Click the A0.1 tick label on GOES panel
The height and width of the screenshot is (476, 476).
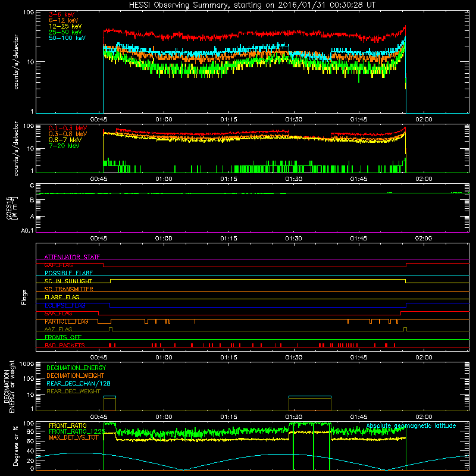[27, 231]
